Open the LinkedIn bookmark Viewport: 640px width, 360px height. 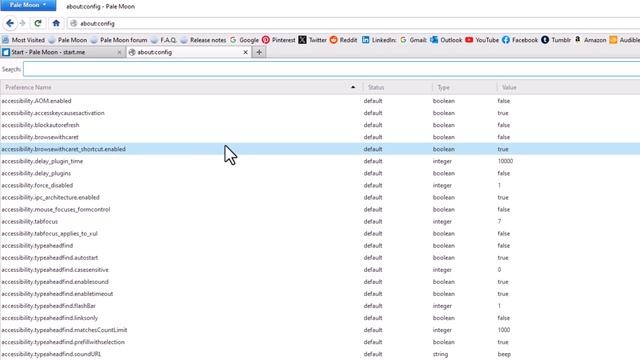point(379,40)
